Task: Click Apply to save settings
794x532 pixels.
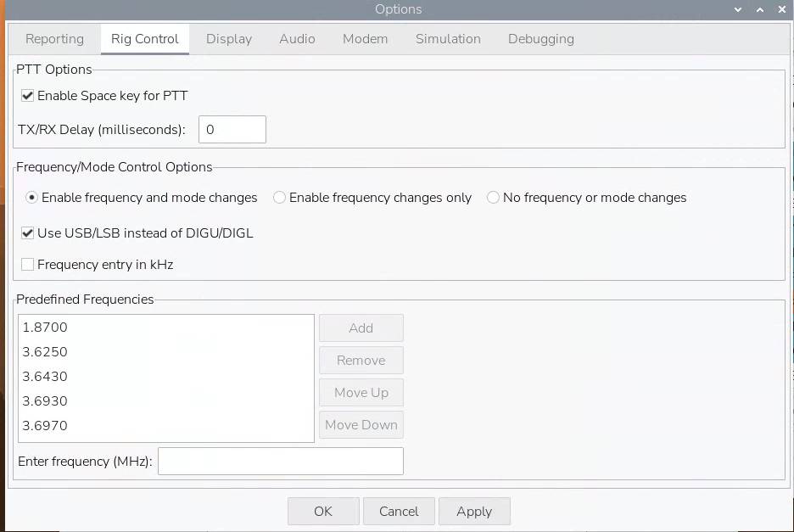Action: click(x=473, y=512)
